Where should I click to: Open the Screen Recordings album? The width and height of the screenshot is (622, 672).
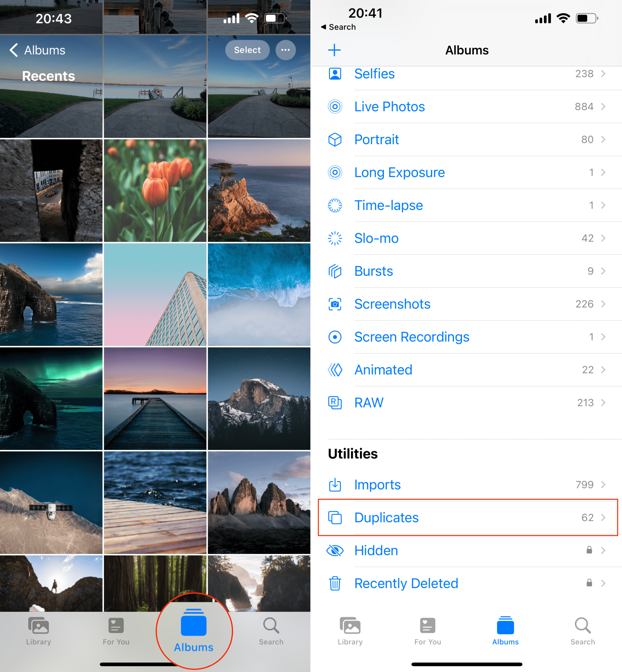(x=466, y=337)
